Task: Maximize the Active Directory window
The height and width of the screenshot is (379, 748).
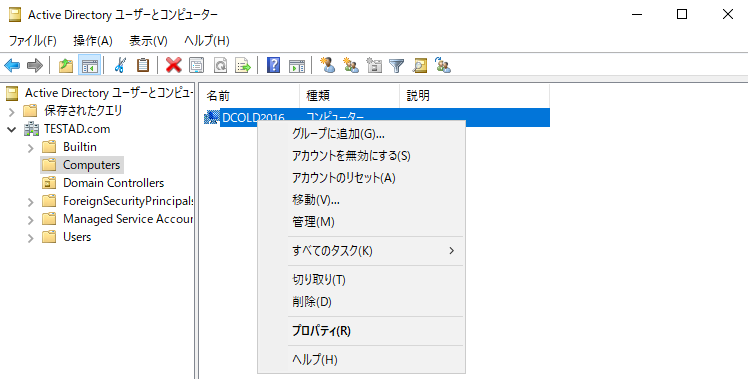Action: [682, 14]
